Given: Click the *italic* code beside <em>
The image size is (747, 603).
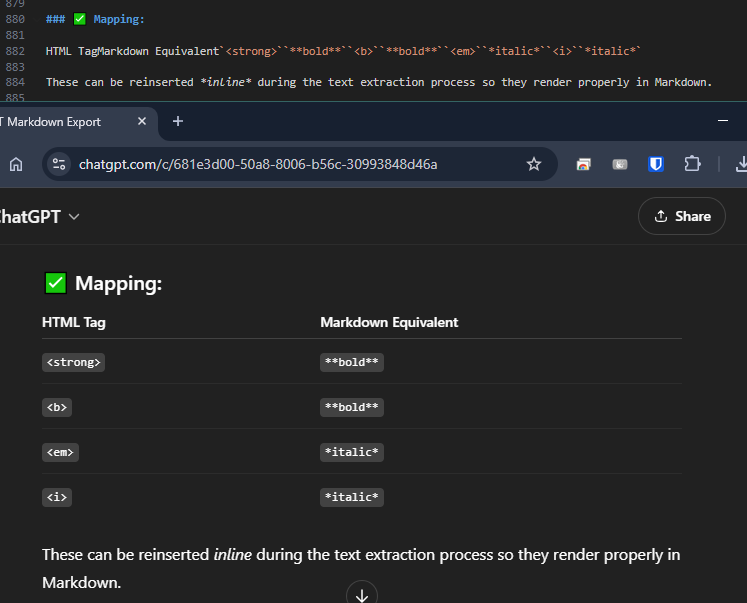Looking at the screenshot, I should point(352,452).
